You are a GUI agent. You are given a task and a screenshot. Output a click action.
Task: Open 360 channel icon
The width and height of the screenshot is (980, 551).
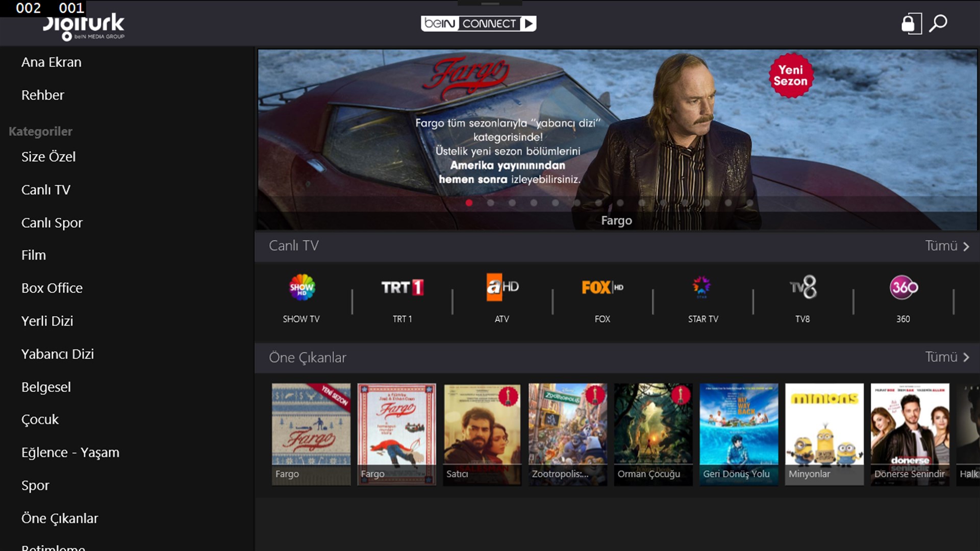[x=903, y=288]
